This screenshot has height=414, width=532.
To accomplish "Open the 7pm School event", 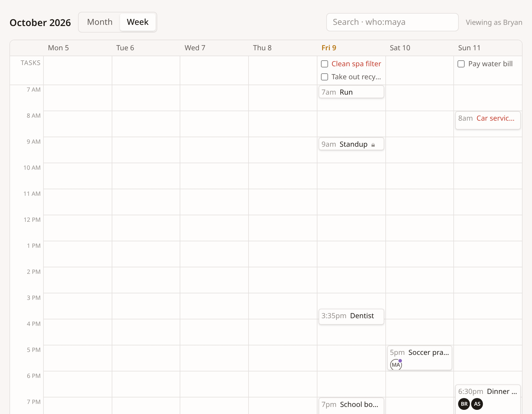I will [351, 406].
